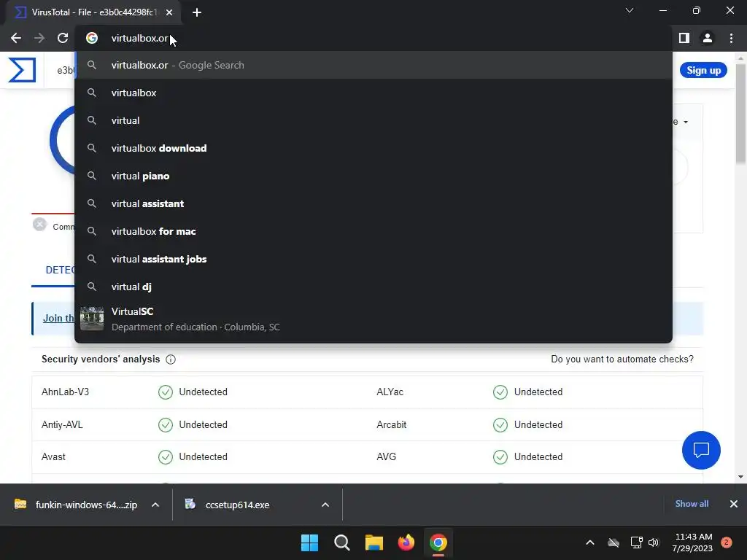Click the ALYac undetected checkmark icon
Screen dimensions: 747x560
[500, 392]
